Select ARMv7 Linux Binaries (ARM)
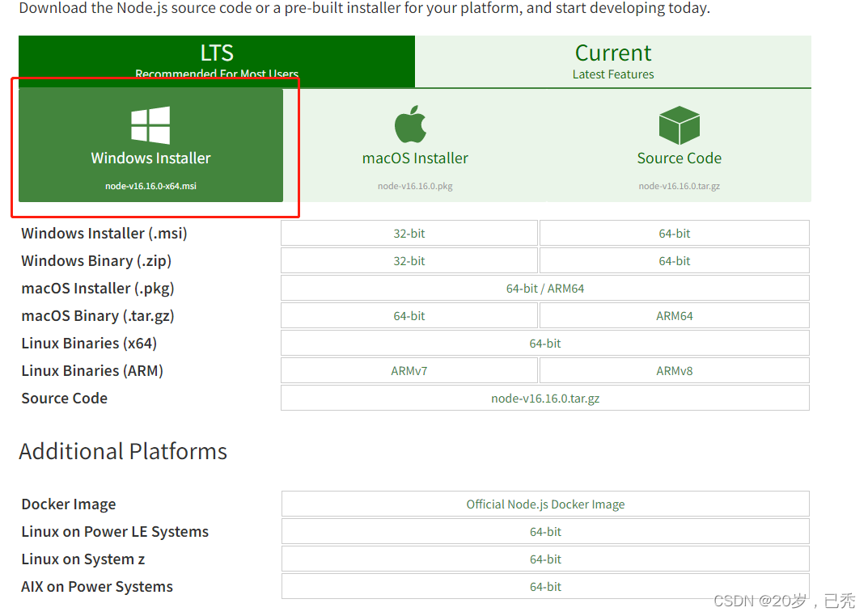This screenshot has height=616, width=868. [x=409, y=371]
